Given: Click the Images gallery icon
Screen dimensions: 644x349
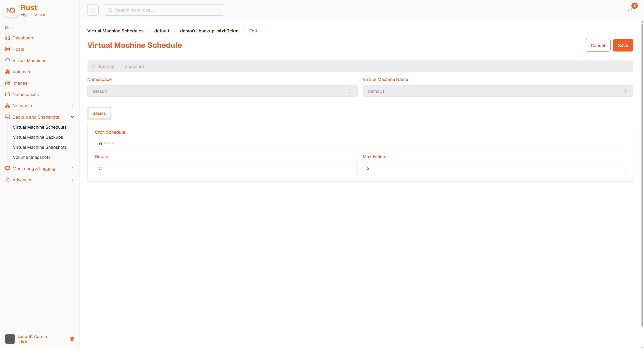Looking at the screenshot, I should click(8, 83).
